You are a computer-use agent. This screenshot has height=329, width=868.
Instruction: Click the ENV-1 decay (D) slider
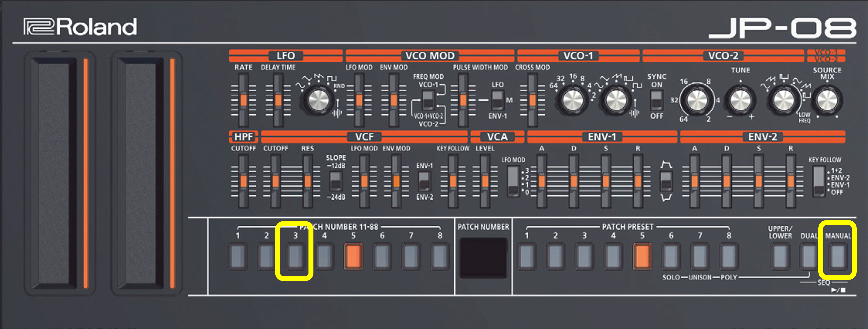coord(574,181)
